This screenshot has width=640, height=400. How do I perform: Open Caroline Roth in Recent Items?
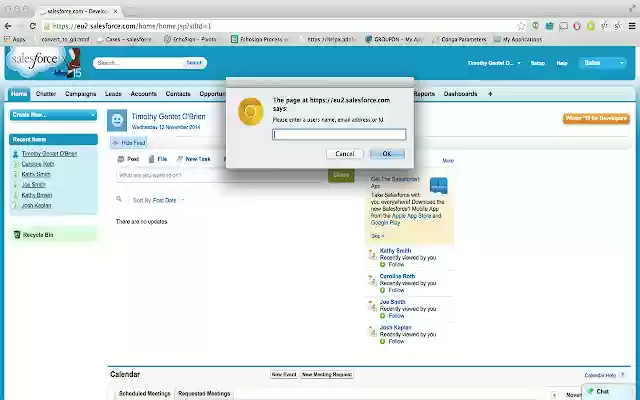click(38, 164)
